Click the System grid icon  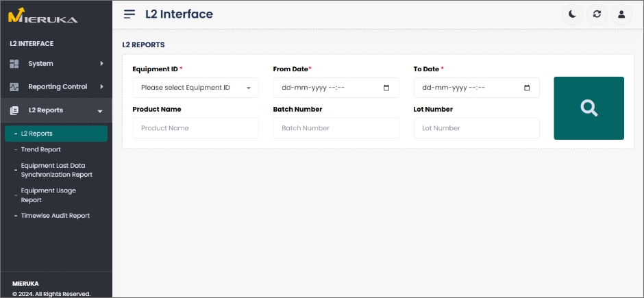pos(14,64)
